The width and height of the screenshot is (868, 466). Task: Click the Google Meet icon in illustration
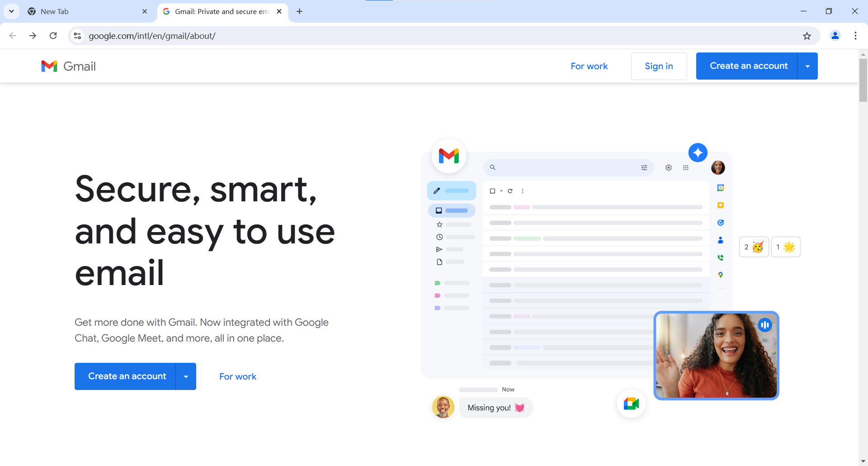point(631,403)
